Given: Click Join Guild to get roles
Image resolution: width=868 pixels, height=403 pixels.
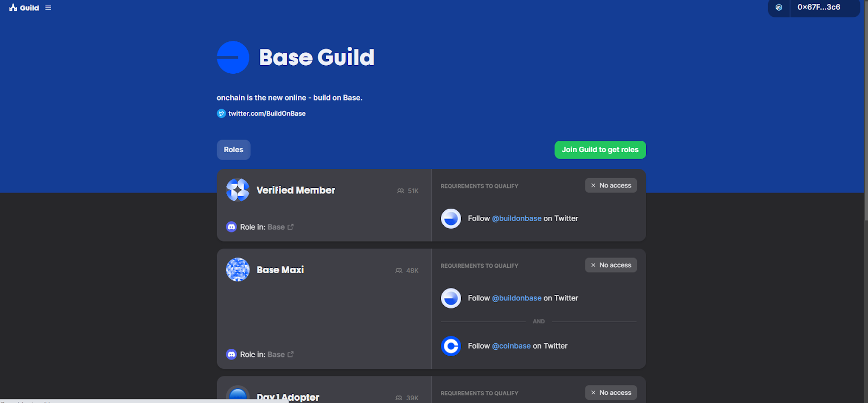Looking at the screenshot, I should click(600, 150).
